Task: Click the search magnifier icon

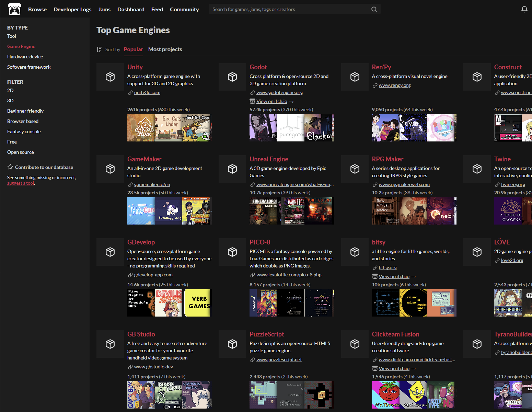Action: tap(374, 9)
